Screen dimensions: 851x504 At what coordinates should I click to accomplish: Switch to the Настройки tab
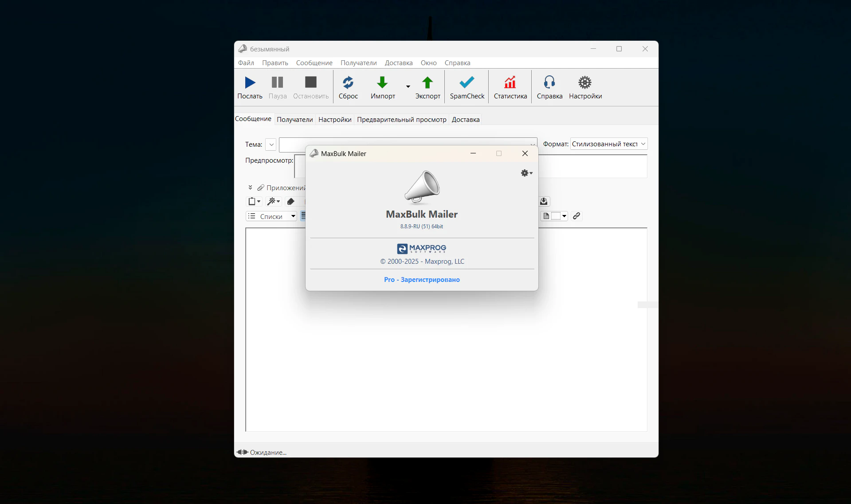335,120
